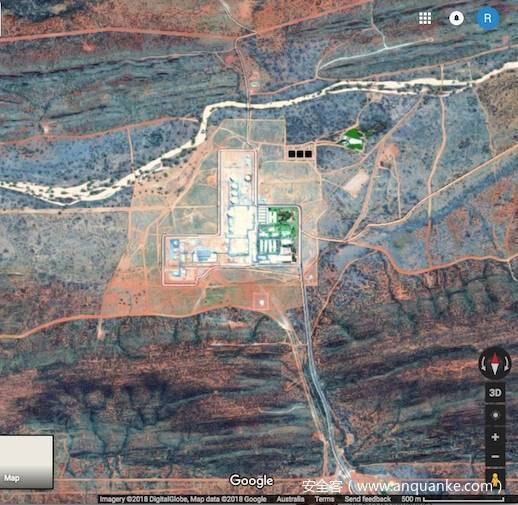
Task: Open the Google apps grid menu
Action: (x=425, y=18)
